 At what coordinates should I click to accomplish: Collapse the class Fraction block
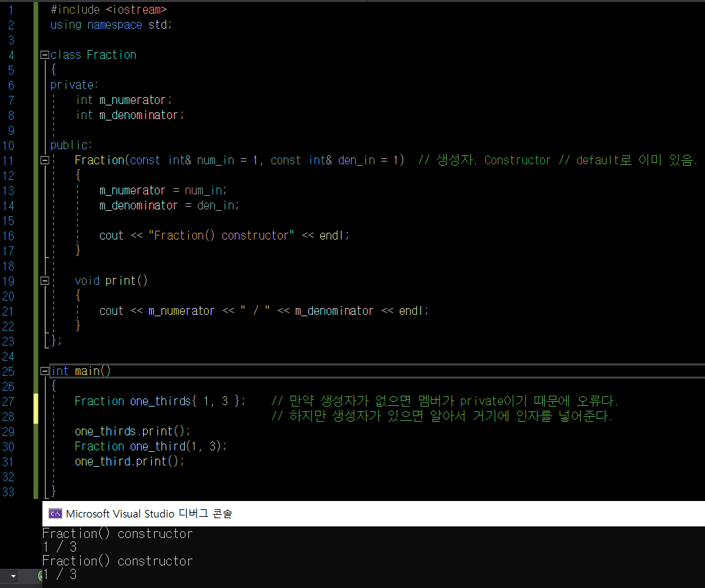[44, 55]
